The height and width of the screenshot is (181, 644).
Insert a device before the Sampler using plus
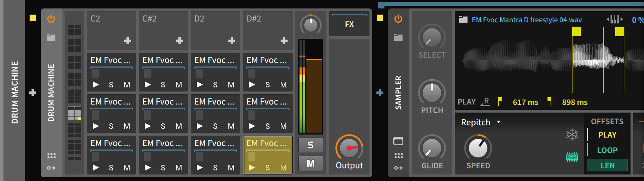[380, 93]
